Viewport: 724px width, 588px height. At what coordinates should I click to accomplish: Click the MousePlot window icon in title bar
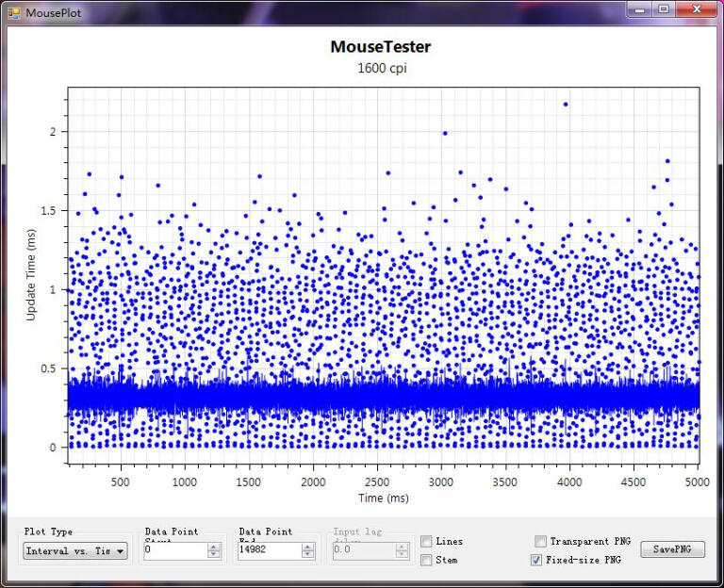click(x=13, y=13)
